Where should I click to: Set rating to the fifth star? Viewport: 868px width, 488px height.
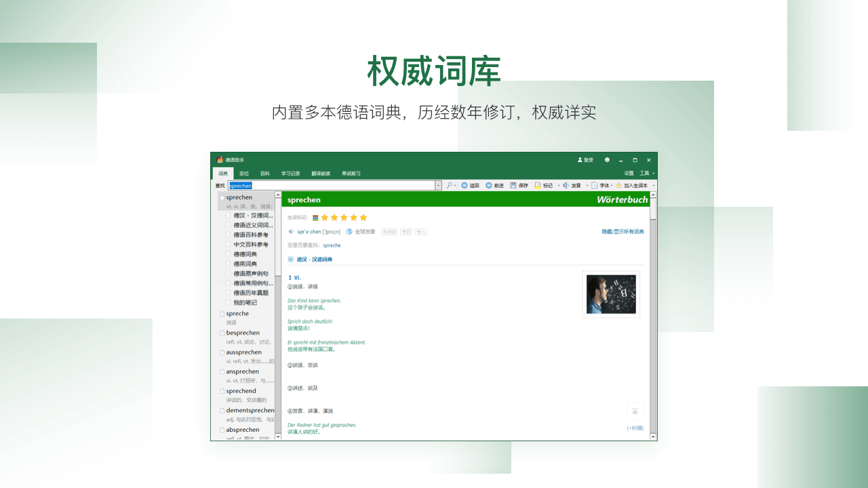363,218
